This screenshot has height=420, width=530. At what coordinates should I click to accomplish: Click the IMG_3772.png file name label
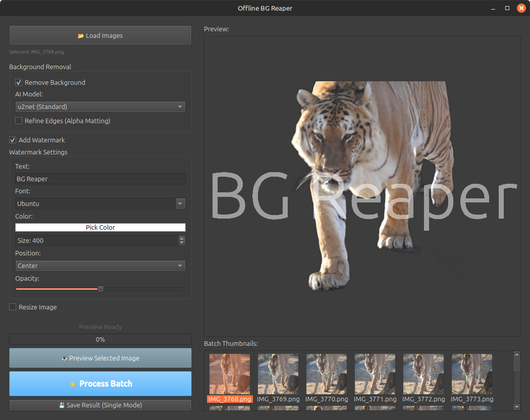click(x=423, y=399)
